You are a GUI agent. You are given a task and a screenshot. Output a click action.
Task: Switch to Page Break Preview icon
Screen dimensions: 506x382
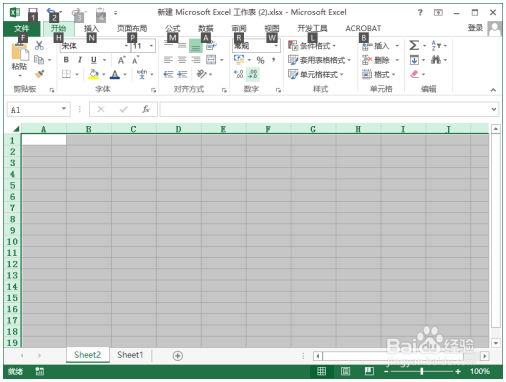tap(369, 371)
